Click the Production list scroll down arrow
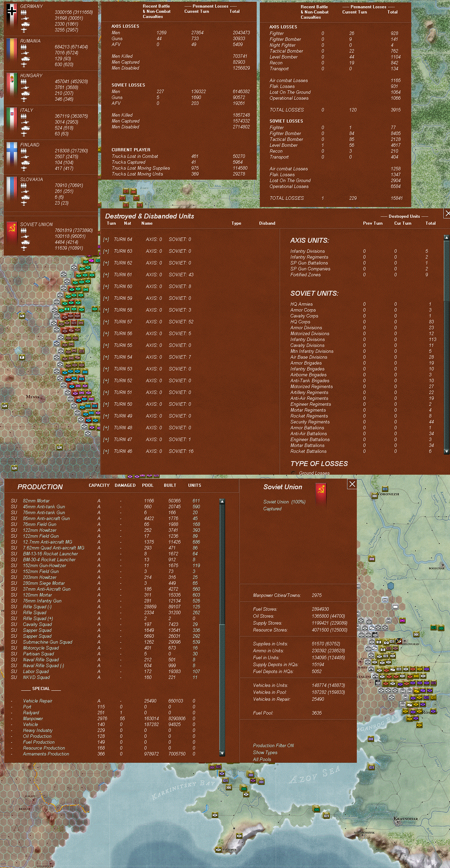 [222, 753]
